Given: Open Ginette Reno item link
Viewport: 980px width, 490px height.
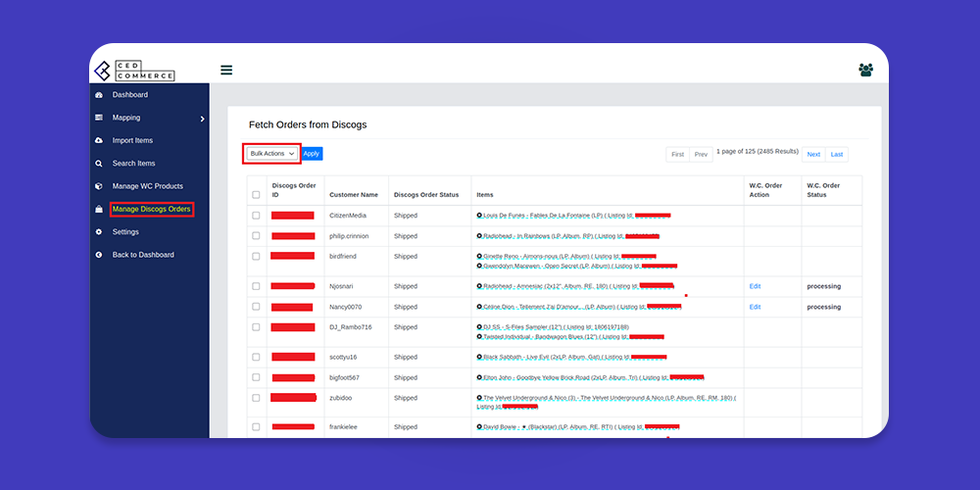Looking at the screenshot, I should click(566, 256).
